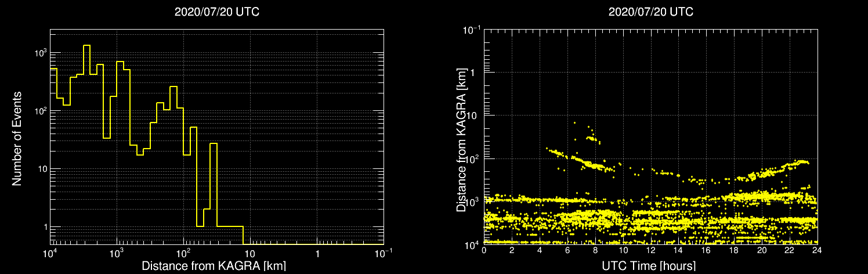The width and height of the screenshot is (868, 274).
Task: Click the scatter plot's x-axis tick label 14
Action: click(x=678, y=251)
